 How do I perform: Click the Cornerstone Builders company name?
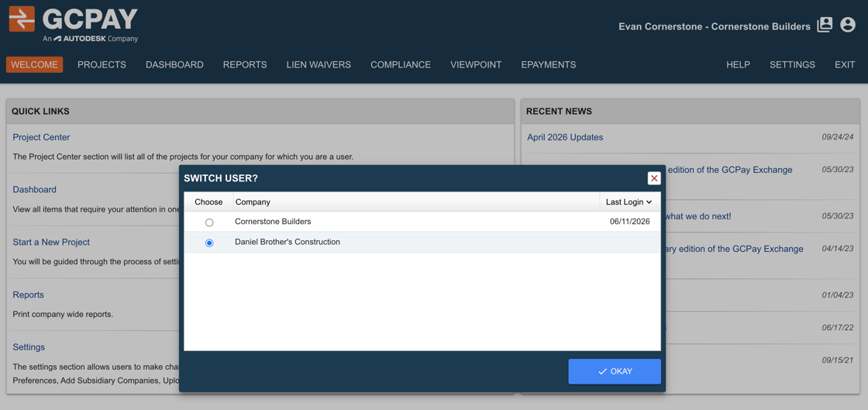tap(273, 222)
